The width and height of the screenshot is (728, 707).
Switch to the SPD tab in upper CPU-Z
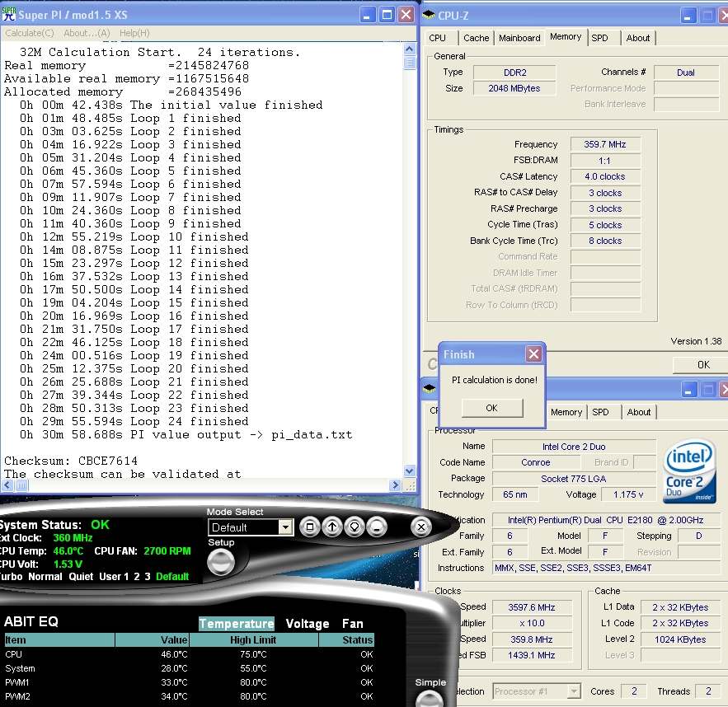599,38
